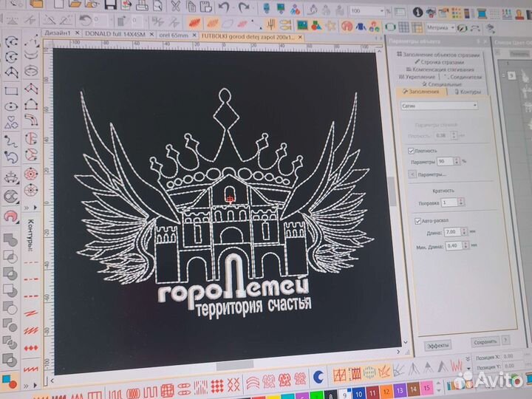Click the red diamonds pattern fill icon
The width and height of the screenshot is (532, 399).
pos(217,386)
